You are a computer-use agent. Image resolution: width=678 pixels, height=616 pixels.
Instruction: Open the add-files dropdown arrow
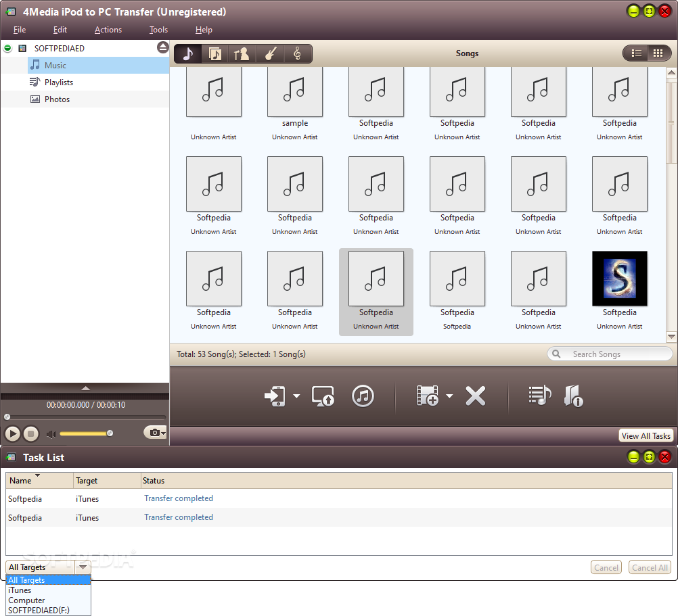450,396
